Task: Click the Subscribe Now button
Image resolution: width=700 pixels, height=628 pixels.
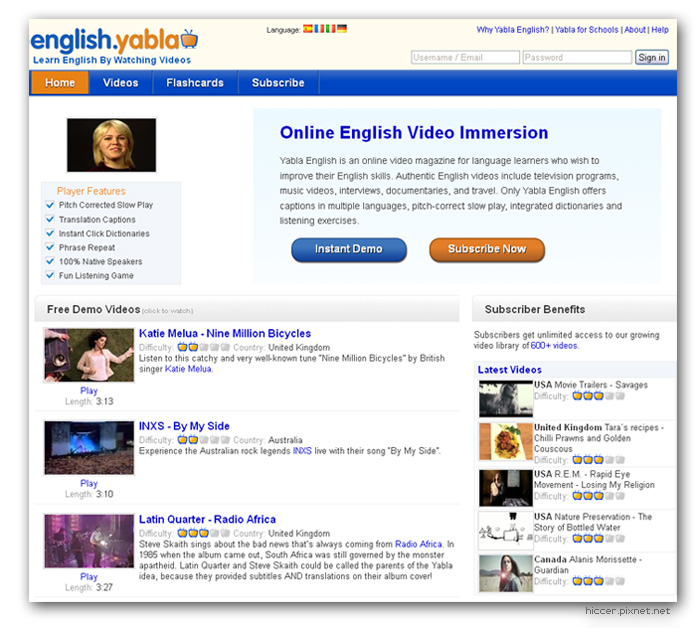Action: click(487, 249)
